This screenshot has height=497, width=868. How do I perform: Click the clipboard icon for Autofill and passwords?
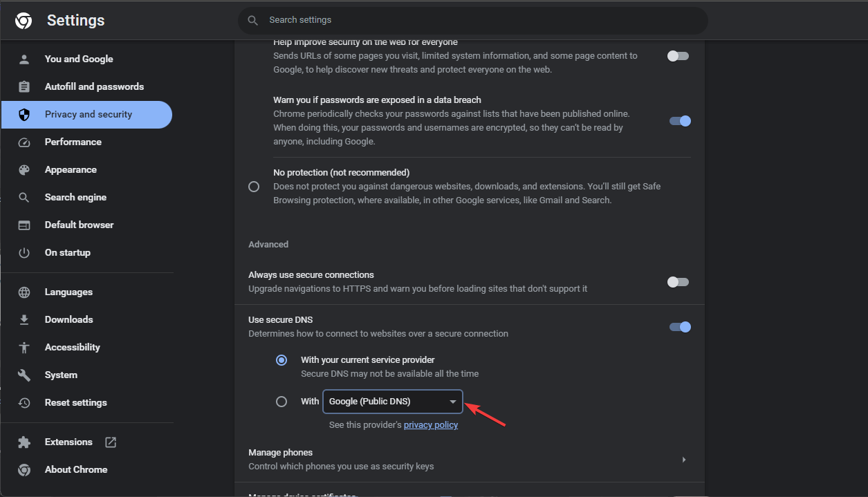[x=24, y=87]
